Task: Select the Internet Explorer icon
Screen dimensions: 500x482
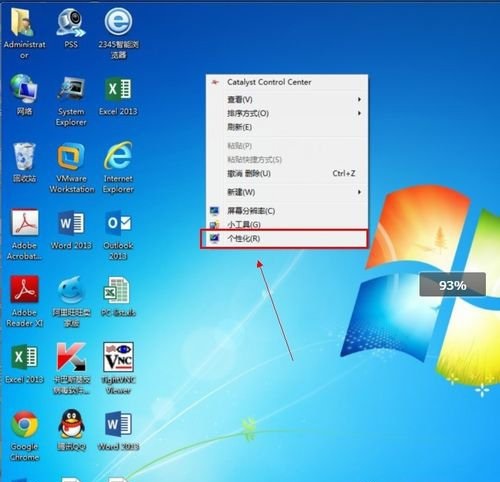Action: 118,156
